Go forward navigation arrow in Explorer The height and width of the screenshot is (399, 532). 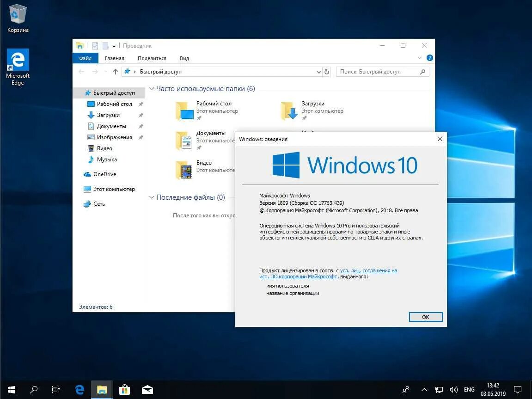(x=95, y=72)
